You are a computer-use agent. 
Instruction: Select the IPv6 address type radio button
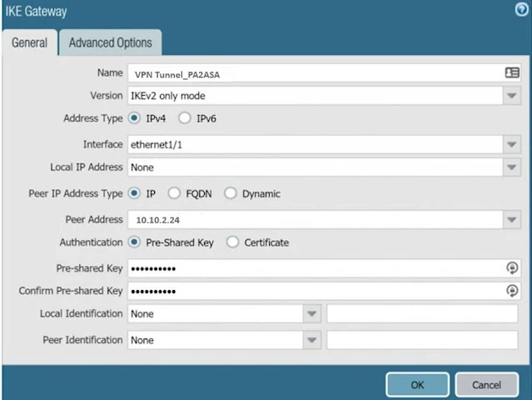[x=185, y=118]
